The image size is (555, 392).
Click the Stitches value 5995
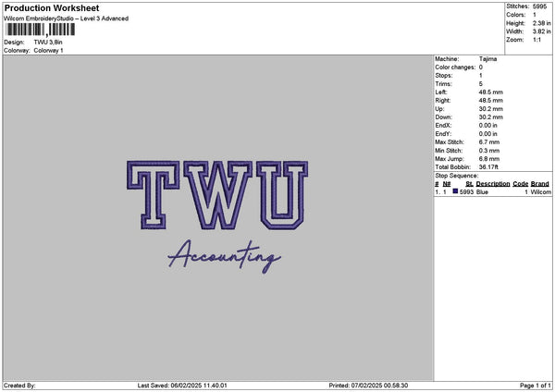click(x=539, y=6)
